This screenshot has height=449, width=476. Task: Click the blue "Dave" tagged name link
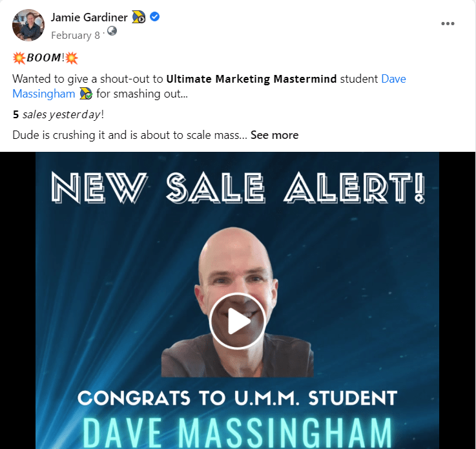coord(393,79)
